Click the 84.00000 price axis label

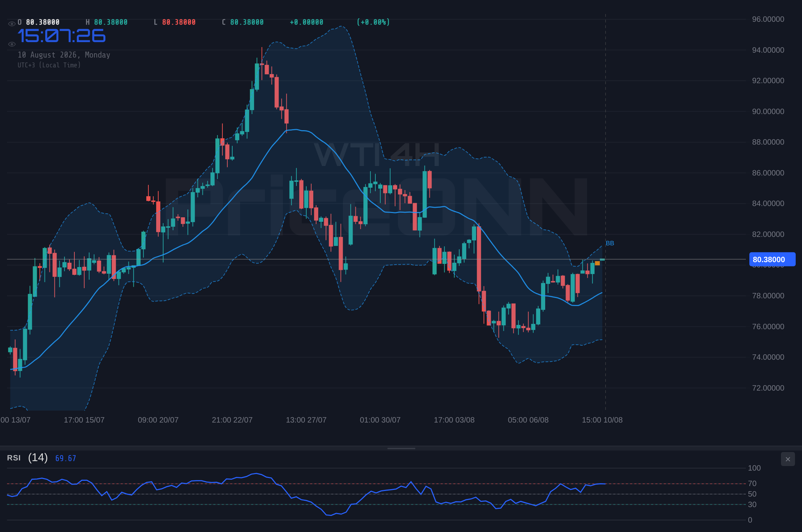click(x=768, y=204)
